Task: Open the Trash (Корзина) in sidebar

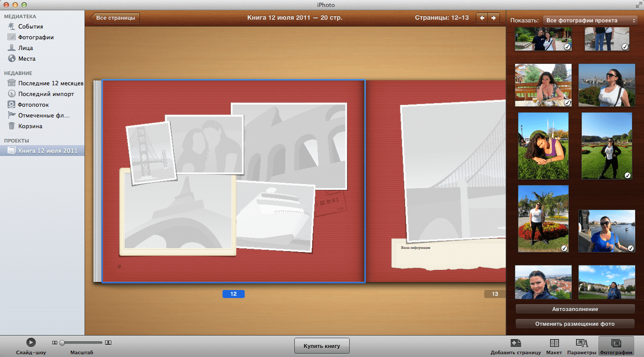Action: tap(30, 126)
